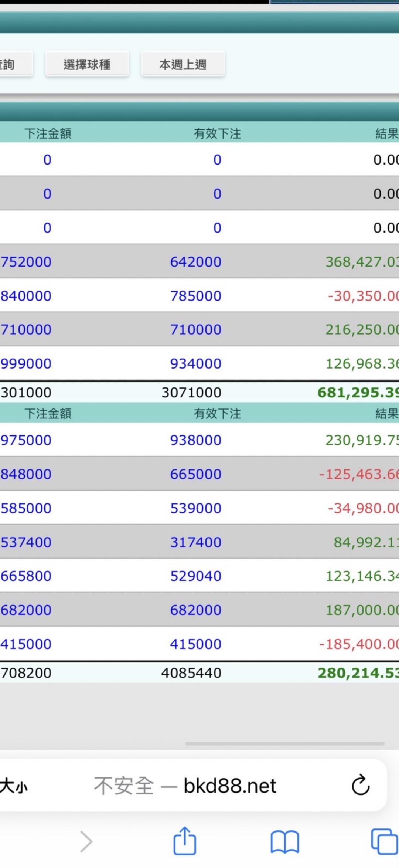399x868 pixels.
Task: Open the 752000 bet amount link
Action: [x=26, y=262]
